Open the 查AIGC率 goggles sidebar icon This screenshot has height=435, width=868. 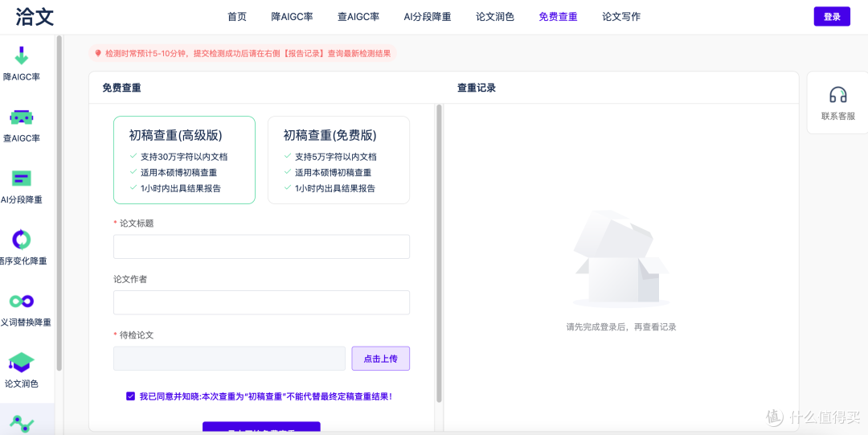tap(21, 117)
